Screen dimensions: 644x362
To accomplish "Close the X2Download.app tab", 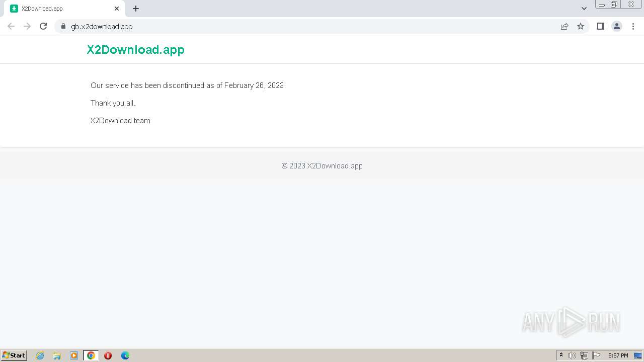I will click(117, 9).
